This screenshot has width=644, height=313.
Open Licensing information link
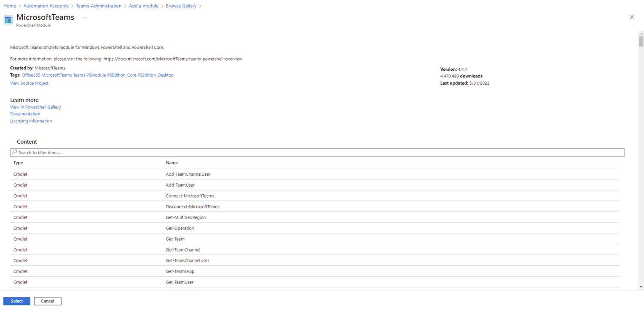coord(31,121)
